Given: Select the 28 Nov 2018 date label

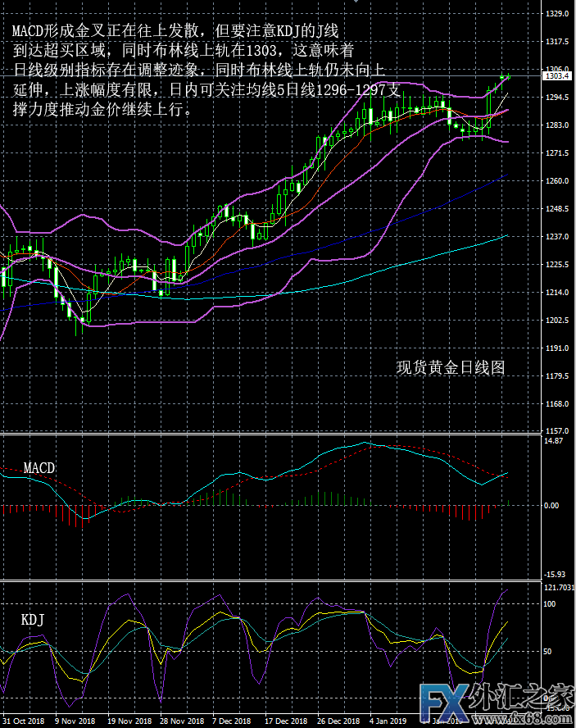Looking at the screenshot, I should tap(183, 721).
